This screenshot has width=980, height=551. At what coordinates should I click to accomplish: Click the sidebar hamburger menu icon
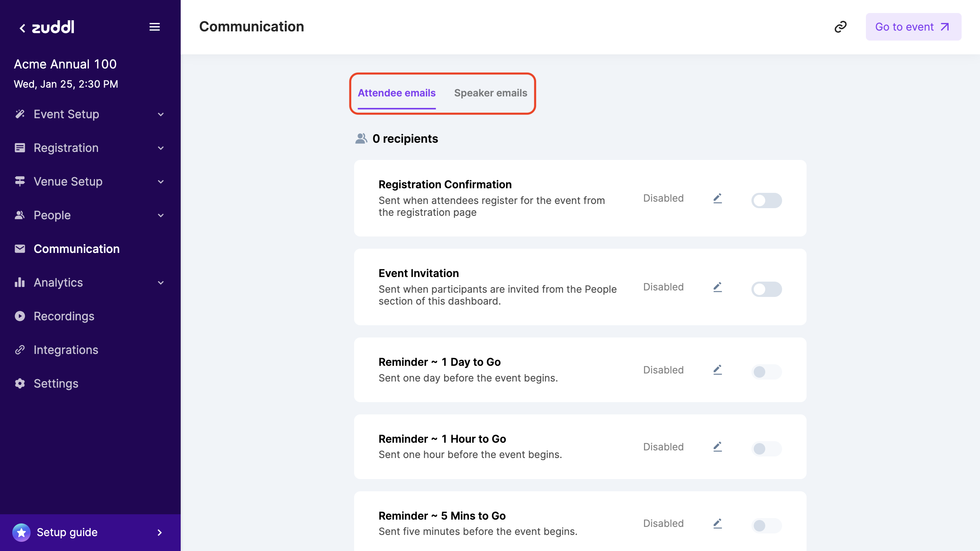(x=155, y=27)
